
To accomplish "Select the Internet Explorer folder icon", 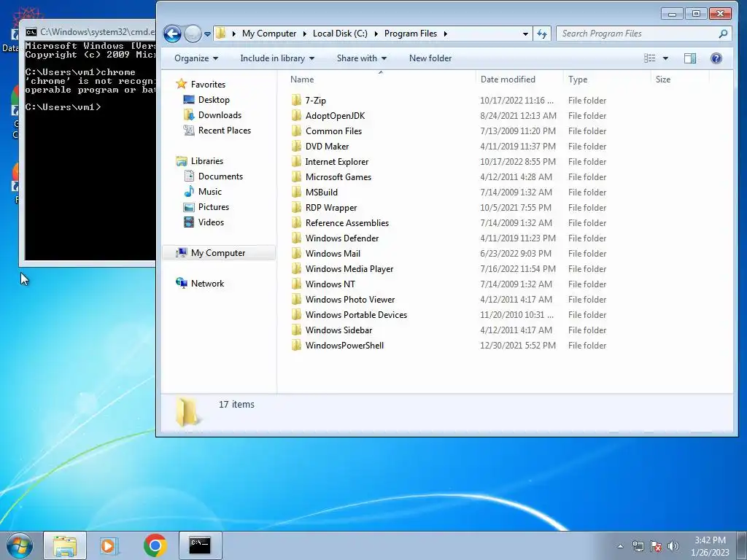I will [x=296, y=161].
